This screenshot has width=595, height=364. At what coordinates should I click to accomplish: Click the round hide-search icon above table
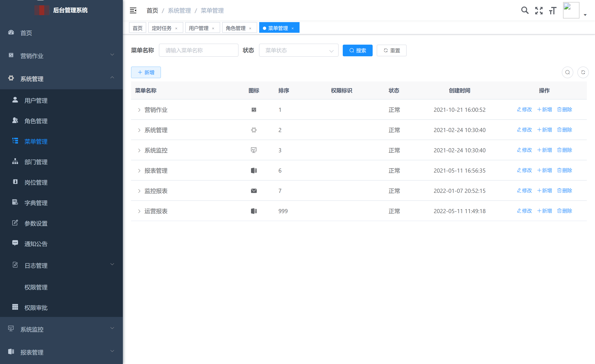[x=568, y=72]
